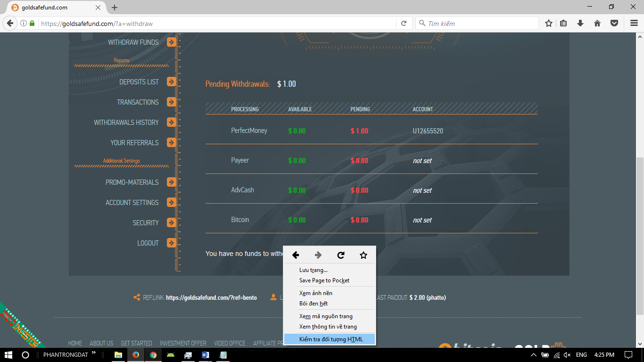
Task: Click the address bar URL field
Action: coord(217,23)
